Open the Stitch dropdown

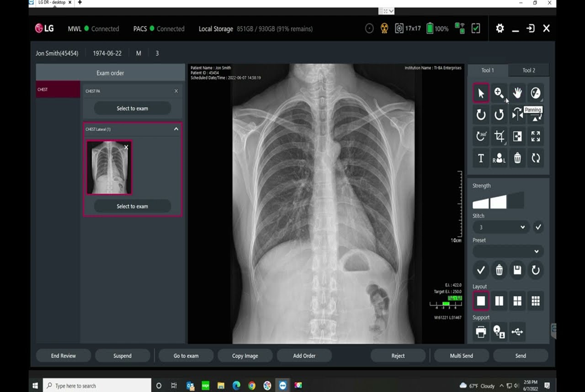click(502, 227)
